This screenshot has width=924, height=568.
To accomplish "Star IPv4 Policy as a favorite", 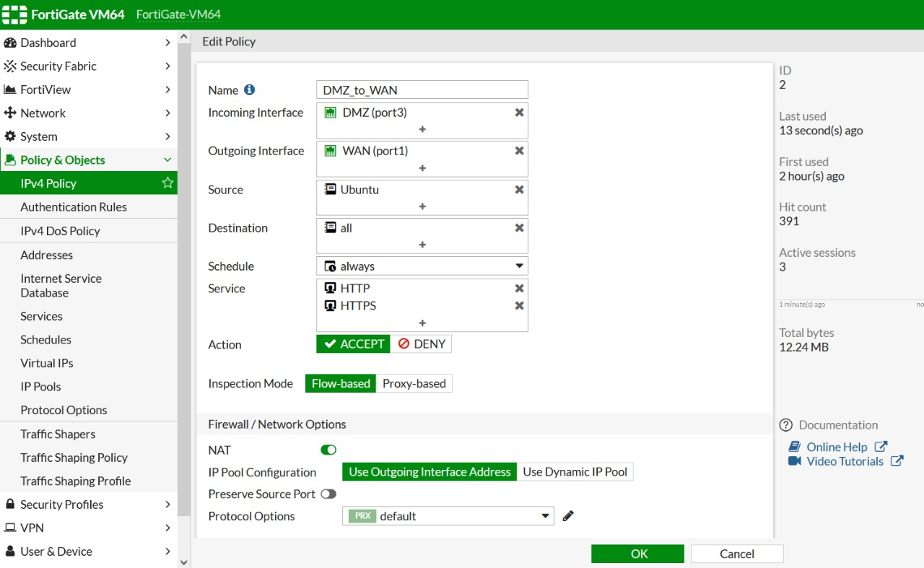I will 167,183.
